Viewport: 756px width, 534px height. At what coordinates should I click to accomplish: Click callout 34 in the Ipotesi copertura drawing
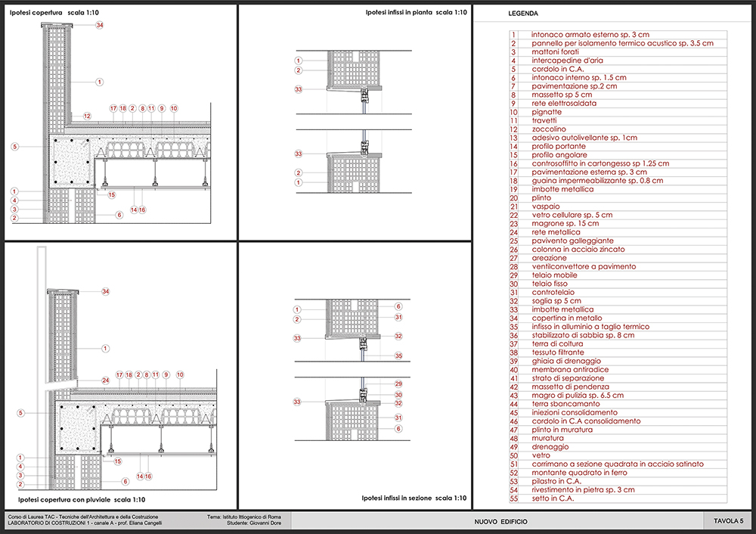[99, 26]
